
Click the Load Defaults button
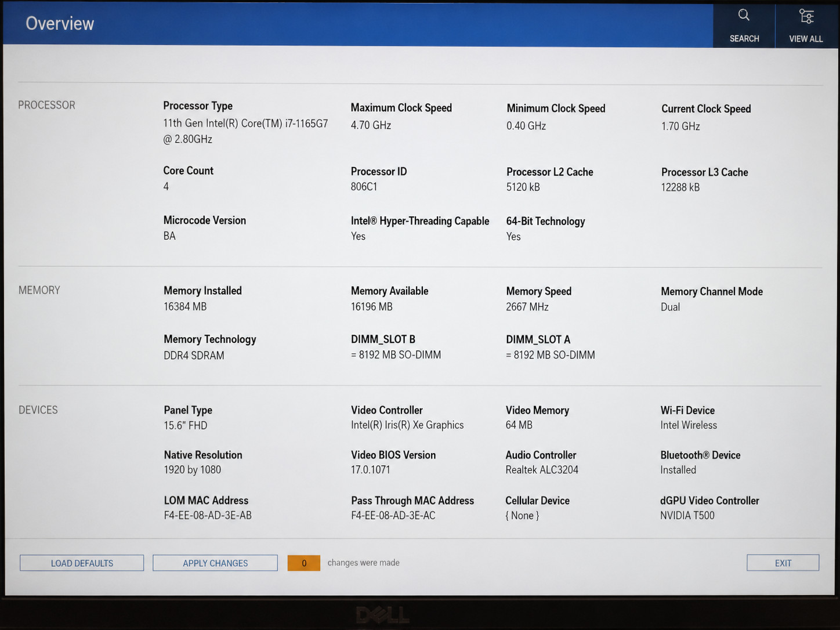tap(82, 563)
